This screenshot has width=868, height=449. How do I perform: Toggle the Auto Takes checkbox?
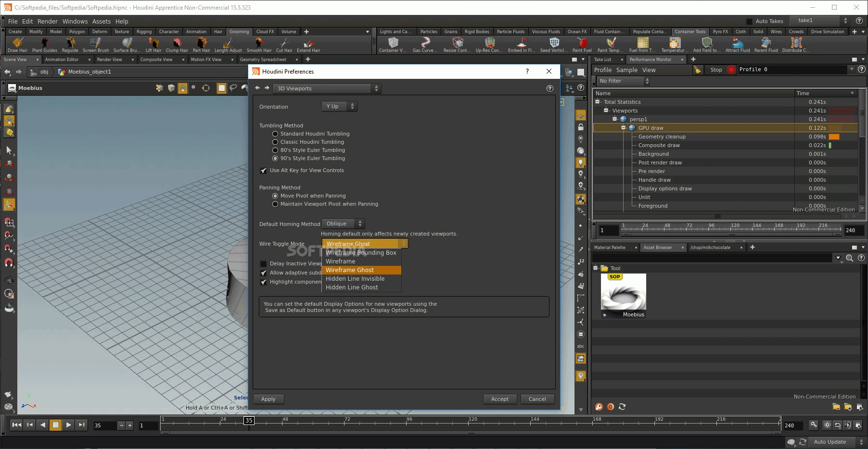click(749, 21)
